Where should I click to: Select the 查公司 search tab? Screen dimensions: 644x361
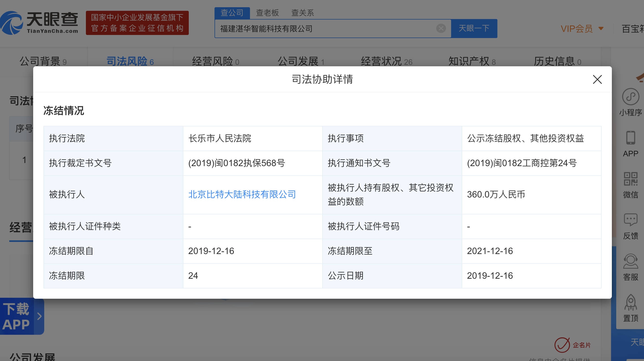pos(232,13)
